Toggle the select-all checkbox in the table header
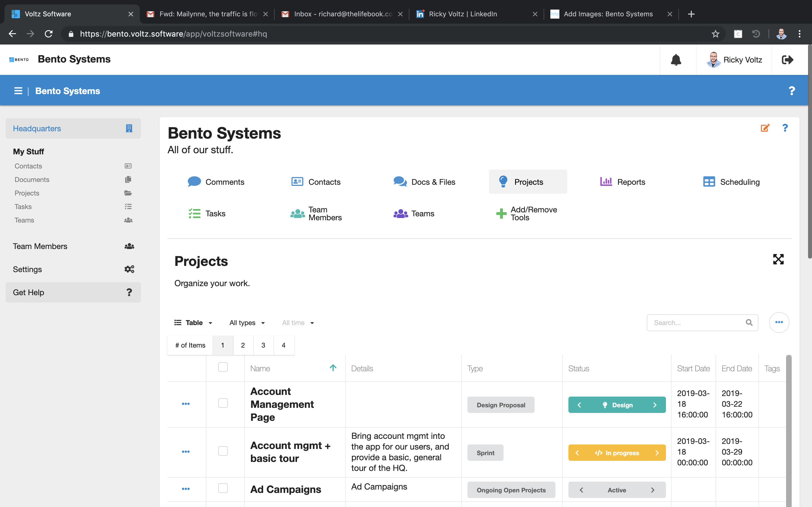The width and height of the screenshot is (812, 507). click(223, 367)
